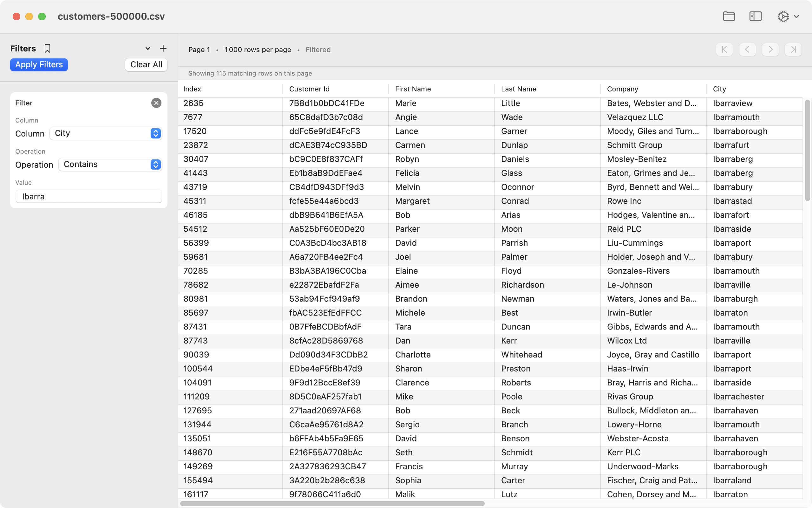
Task: Click the first name Carmen
Action: 410,145
